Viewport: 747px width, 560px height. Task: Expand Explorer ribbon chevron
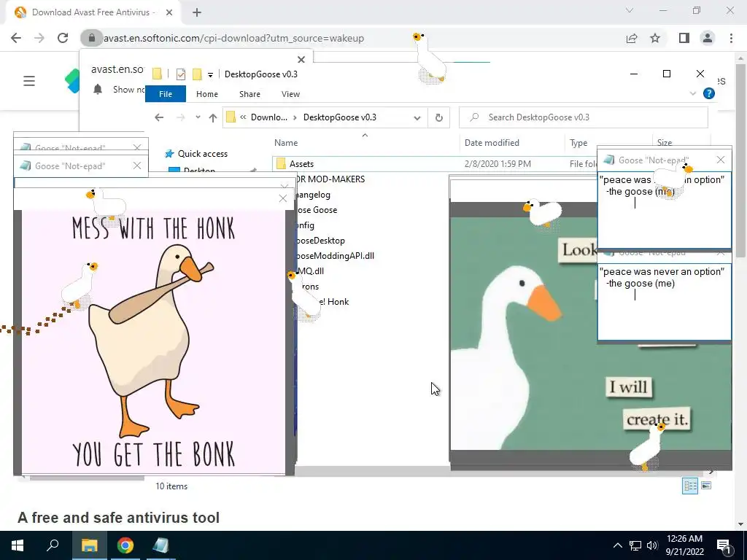tap(693, 93)
